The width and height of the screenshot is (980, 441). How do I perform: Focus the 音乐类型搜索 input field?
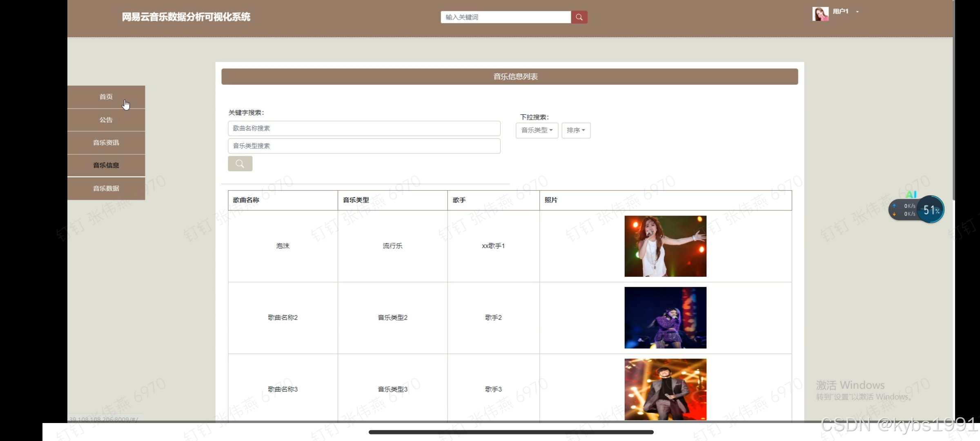tap(364, 146)
